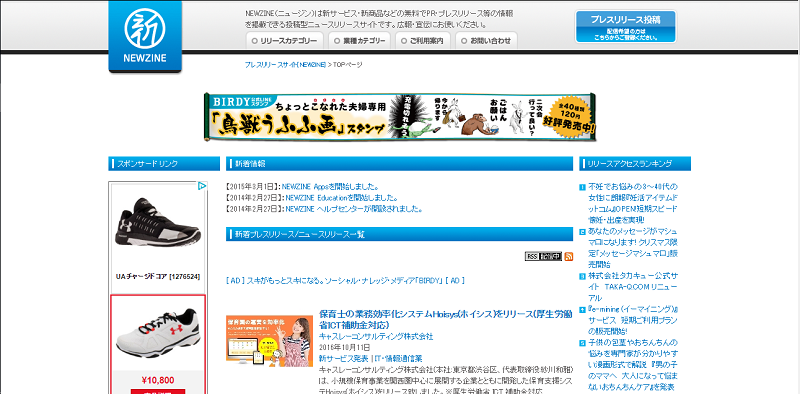Click the 2016年10月11日 article date

click(345, 348)
